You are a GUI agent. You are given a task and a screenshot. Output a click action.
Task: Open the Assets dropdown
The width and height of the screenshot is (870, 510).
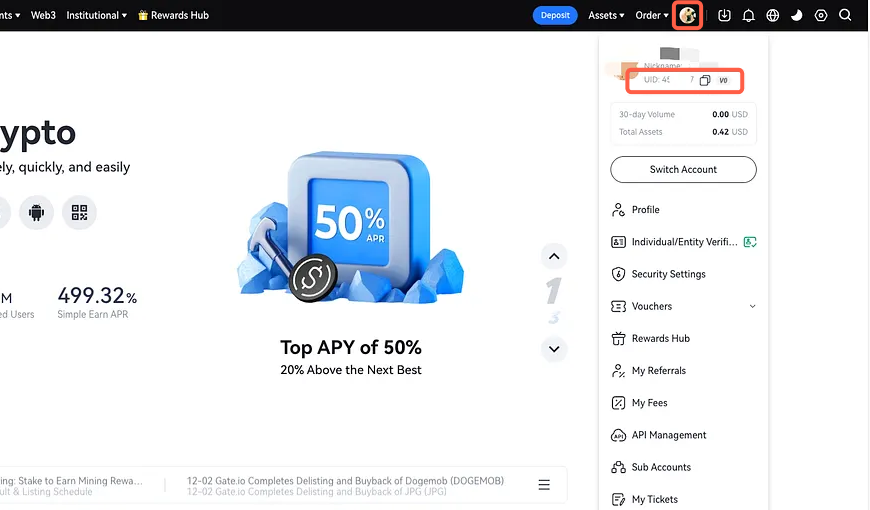606,16
